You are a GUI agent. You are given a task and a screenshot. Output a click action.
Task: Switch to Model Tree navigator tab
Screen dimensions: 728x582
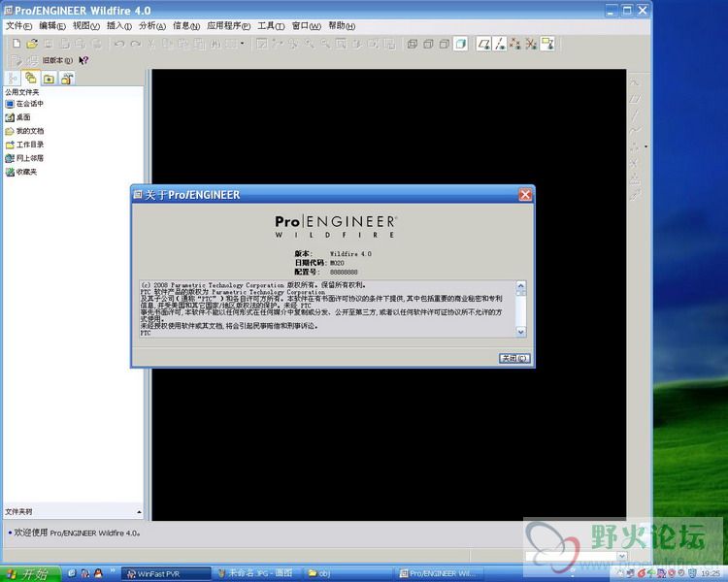13,79
